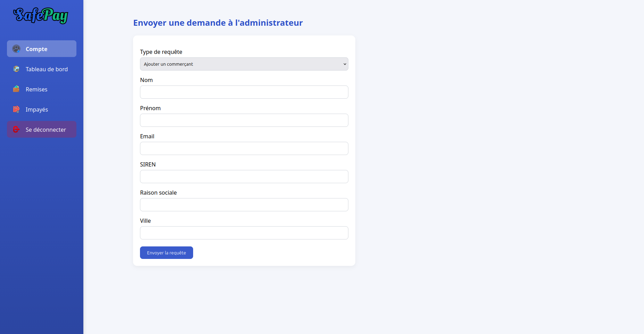Click the Raison sociale input field
644x334 pixels.
pyautogui.click(x=244, y=205)
